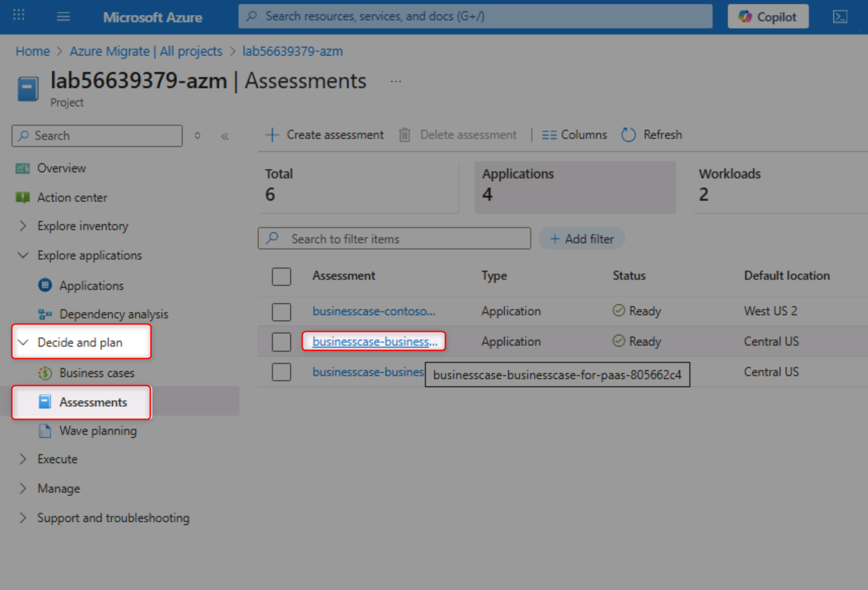Check the highlighted businesscase-business row checkbox
This screenshot has height=590, width=868.
[282, 342]
